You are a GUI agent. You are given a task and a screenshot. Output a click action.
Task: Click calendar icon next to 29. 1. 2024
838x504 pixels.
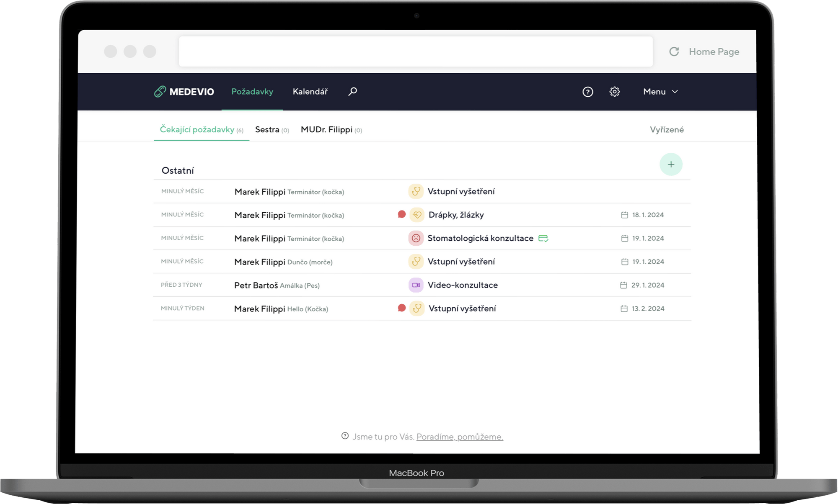point(623,285)
